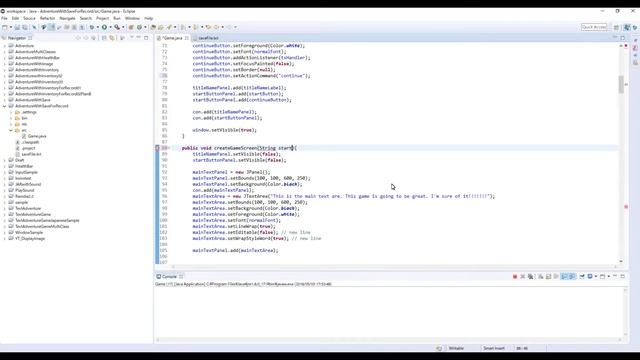Viewport: 640px width, 360px height.
Task: Expand the .settings folder
Action: (x=11, y=112)
